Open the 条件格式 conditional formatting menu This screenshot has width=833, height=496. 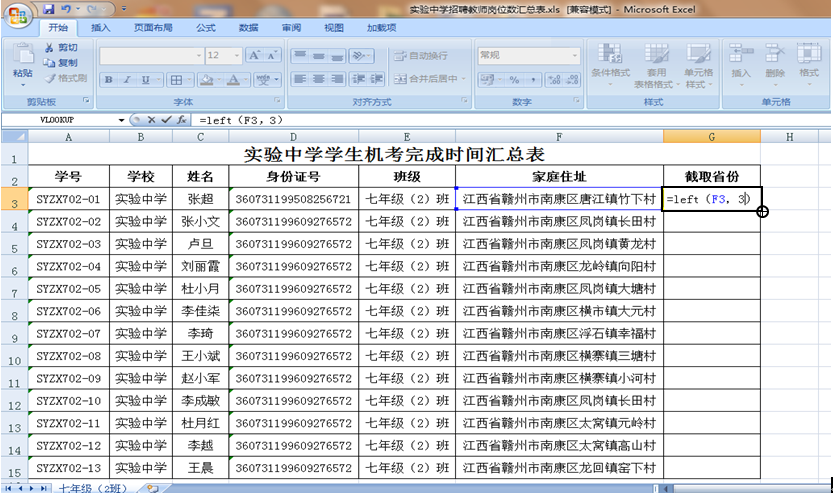(610, 66)
